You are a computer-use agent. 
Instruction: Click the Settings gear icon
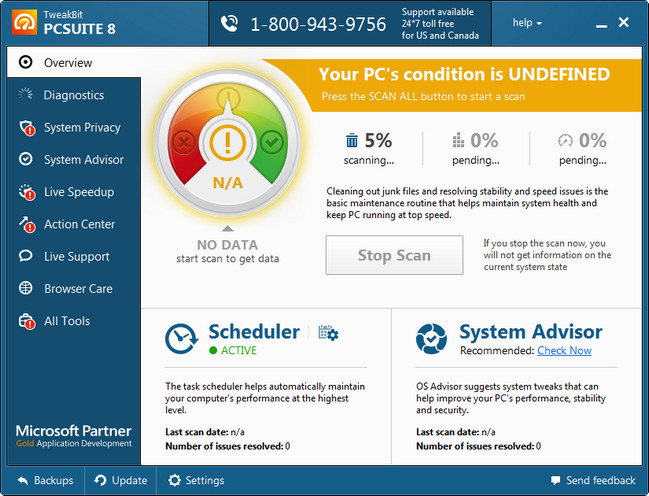point(174,480)
